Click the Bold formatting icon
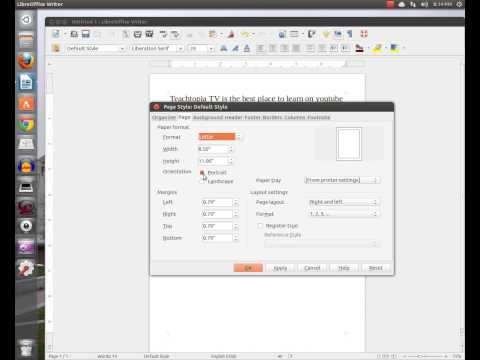480x360 pixels. [224, 48]
